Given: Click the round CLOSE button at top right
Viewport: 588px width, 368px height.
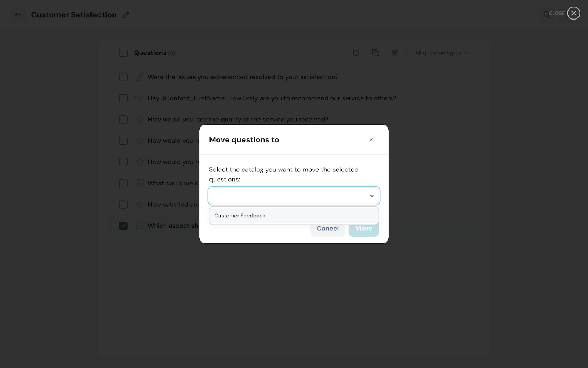Looking at the screenshot, I should click(573, 13).
